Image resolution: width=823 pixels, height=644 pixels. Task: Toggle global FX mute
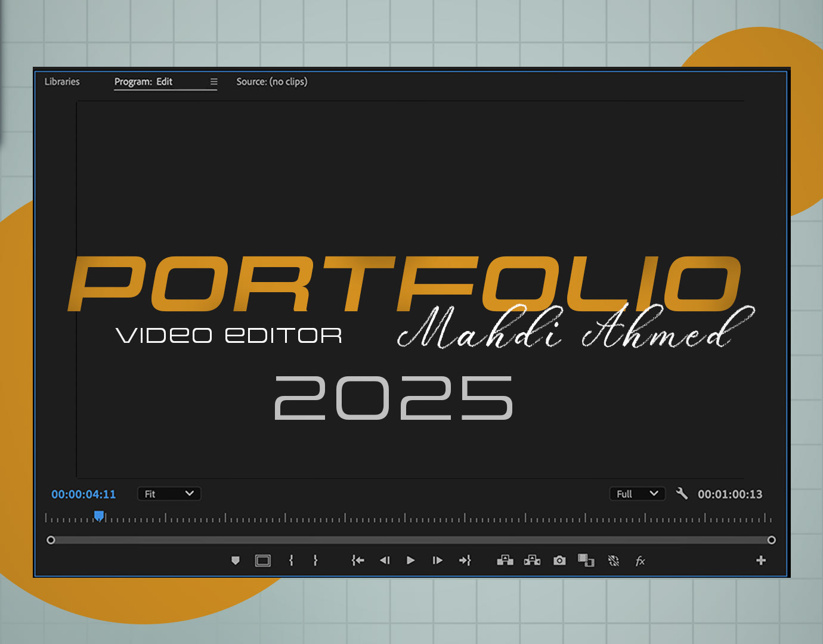point(641,561)
